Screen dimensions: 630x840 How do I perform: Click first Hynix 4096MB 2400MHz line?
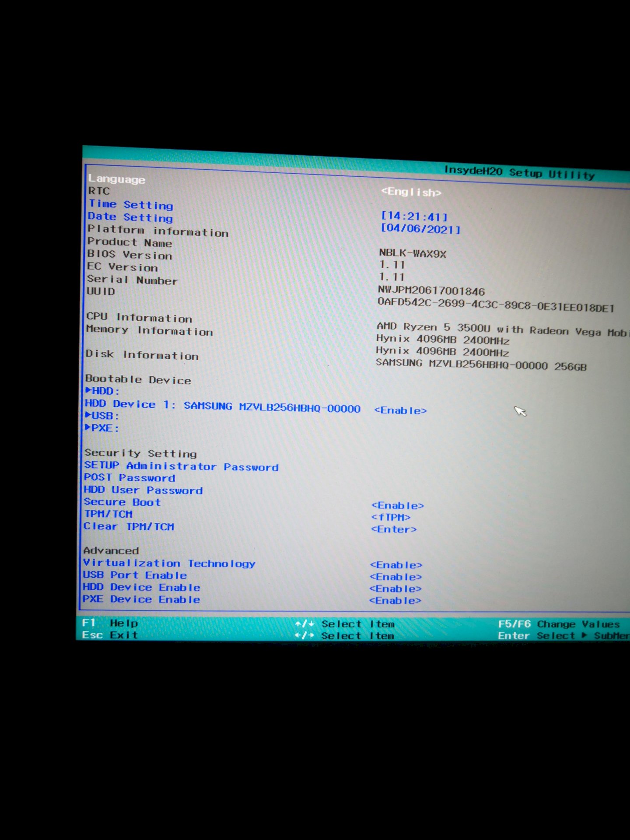442,339
